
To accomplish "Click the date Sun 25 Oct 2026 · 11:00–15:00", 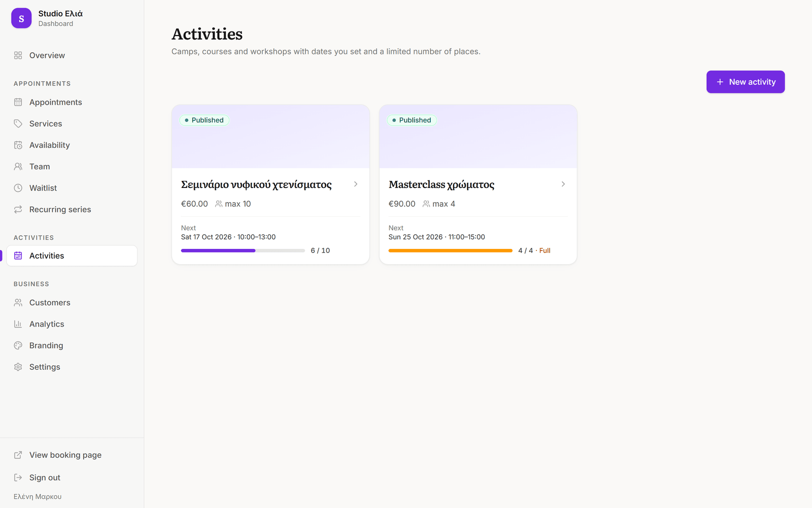I will [x=437, y=237].
